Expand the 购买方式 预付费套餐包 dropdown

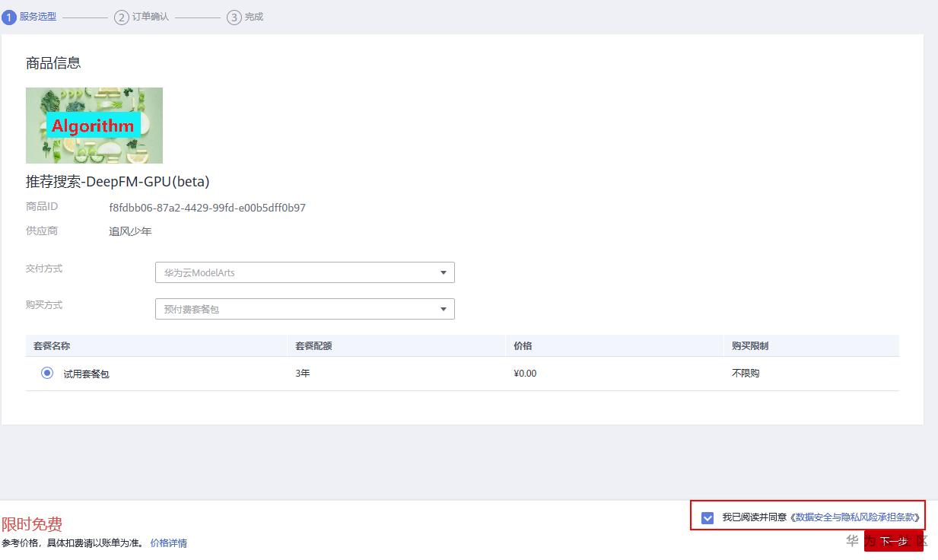point(304,309)
